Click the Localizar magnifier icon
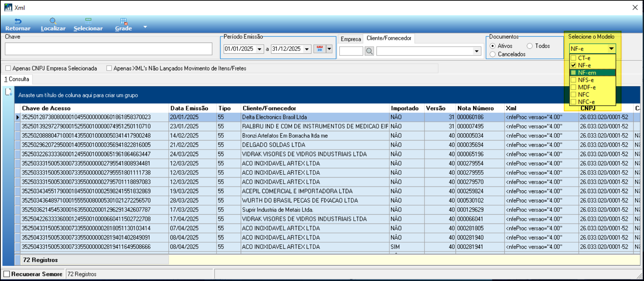This screenshot has height=281, width=644. pyautogui.click(x=53, y=21)
